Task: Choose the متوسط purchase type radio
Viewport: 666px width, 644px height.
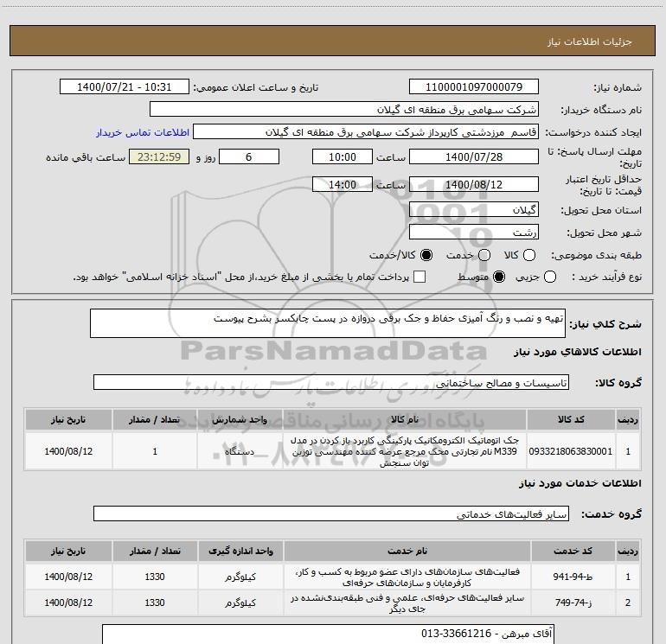Action: (499, 277)
